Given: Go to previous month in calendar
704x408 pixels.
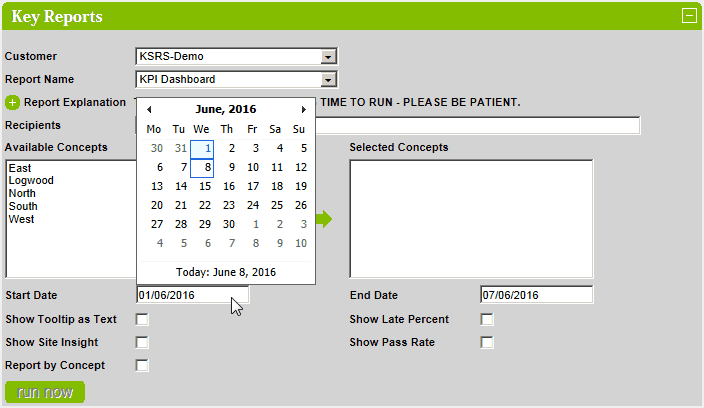Looking at the screenshot, I should point(149,110).
